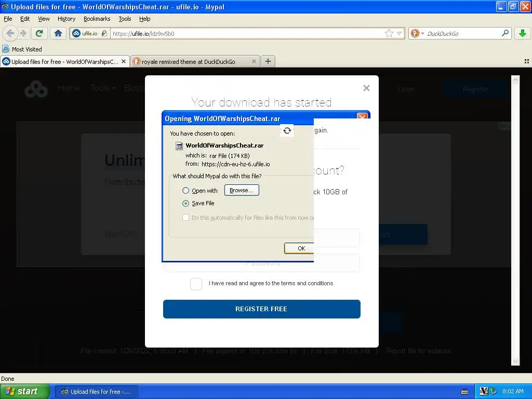Screen dimensions: 532x399
Task: Confirm the download dialog with OK
Action: tap(299, 248)
